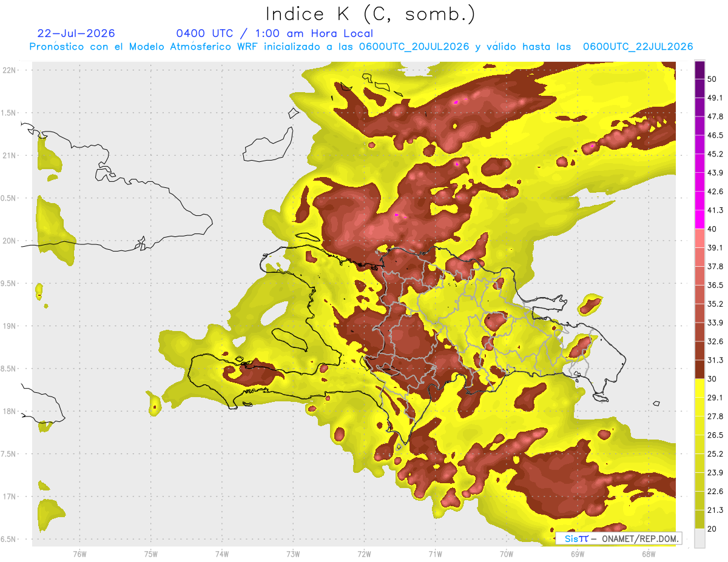
Task: Click the legend value "27.8"
Action: tap(716, 416)
